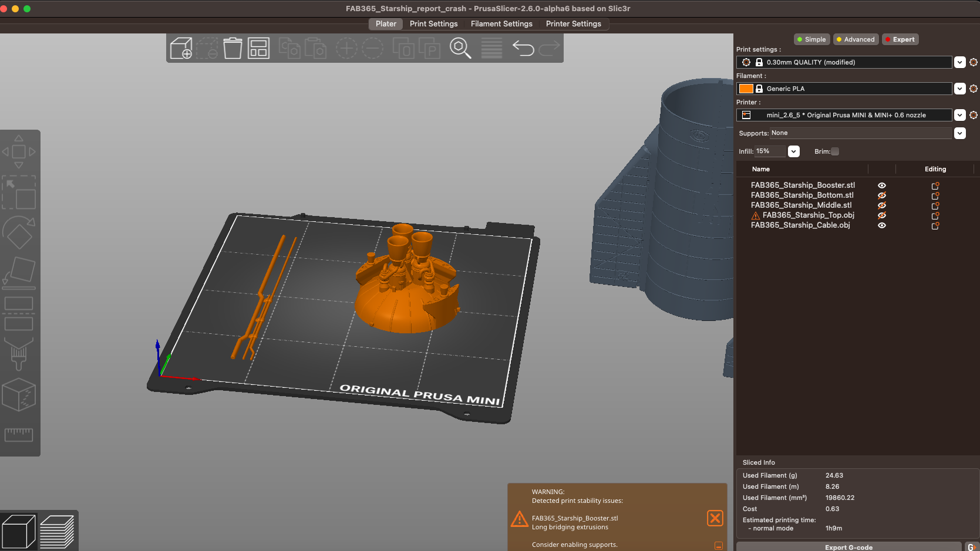Select the Measure ruler tool
Screen dimensions: 980x551
[19, 435]
